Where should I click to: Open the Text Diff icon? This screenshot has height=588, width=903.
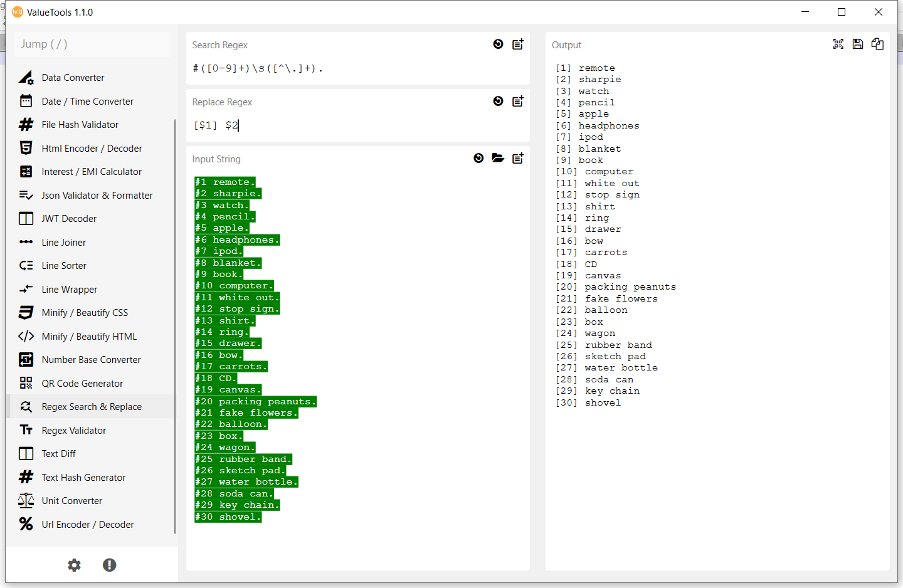pyautogui.click(x=26, y=454)
